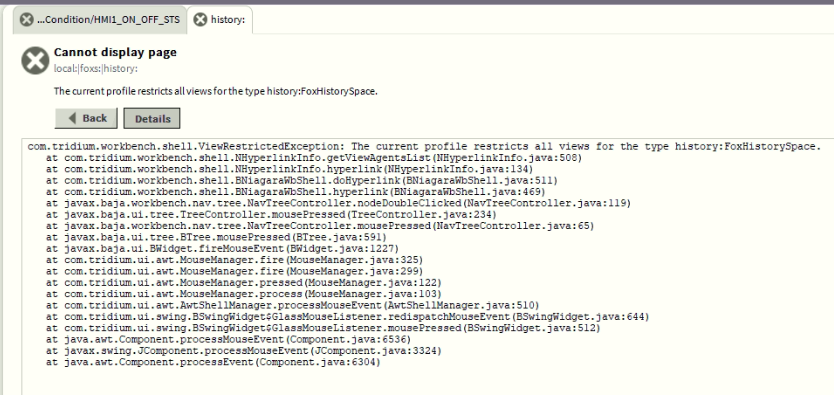Click the BTree.mousePressed trace line
The image size is (834, 395).
216,237
